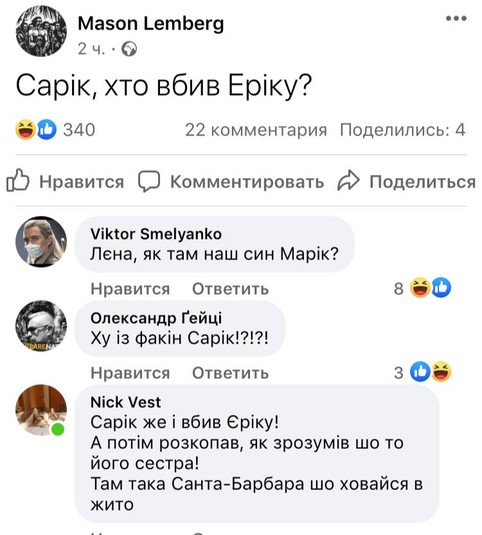Open the Поделились: 4 shares list

point(403,130)
